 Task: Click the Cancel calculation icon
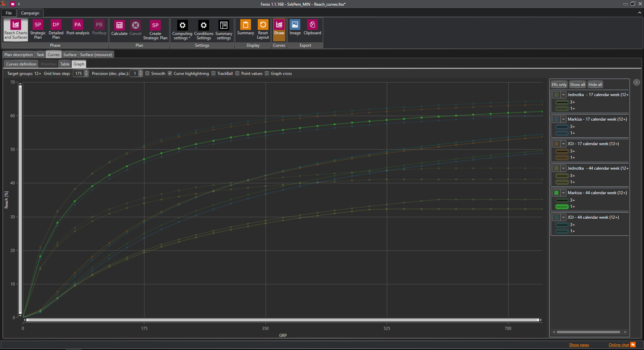click(136, 25)
